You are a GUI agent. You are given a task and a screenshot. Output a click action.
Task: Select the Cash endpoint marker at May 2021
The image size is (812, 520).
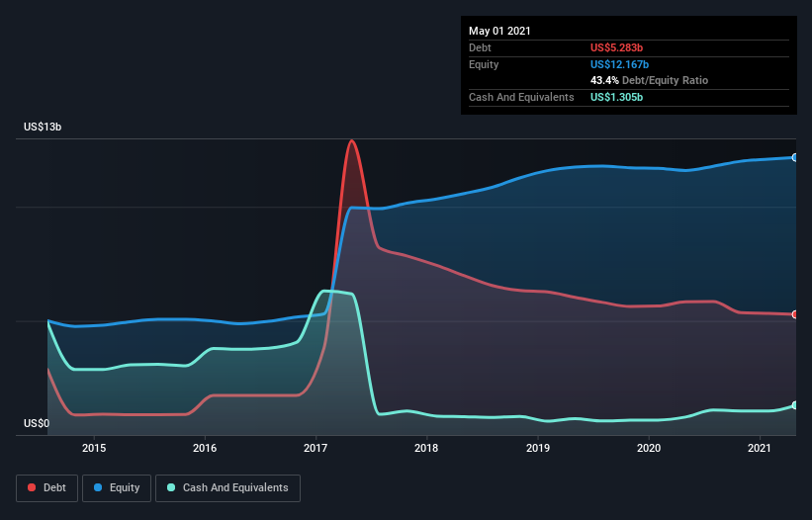(x=794, y=405)
